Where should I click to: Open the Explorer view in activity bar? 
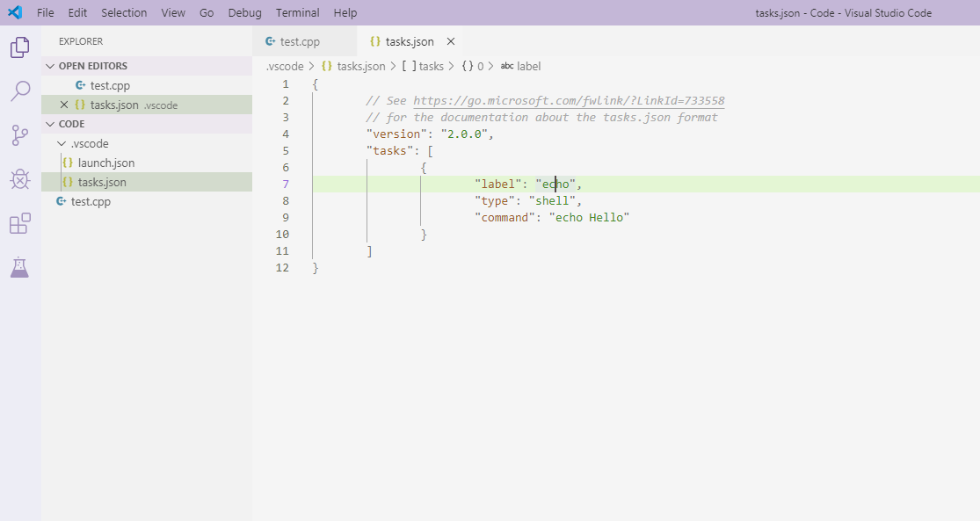[20, 47]
